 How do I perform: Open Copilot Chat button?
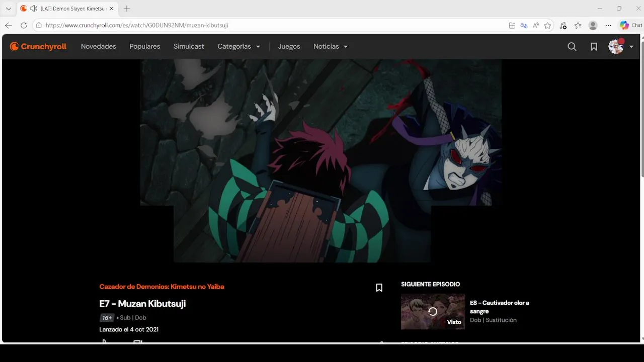pos(631,25)
